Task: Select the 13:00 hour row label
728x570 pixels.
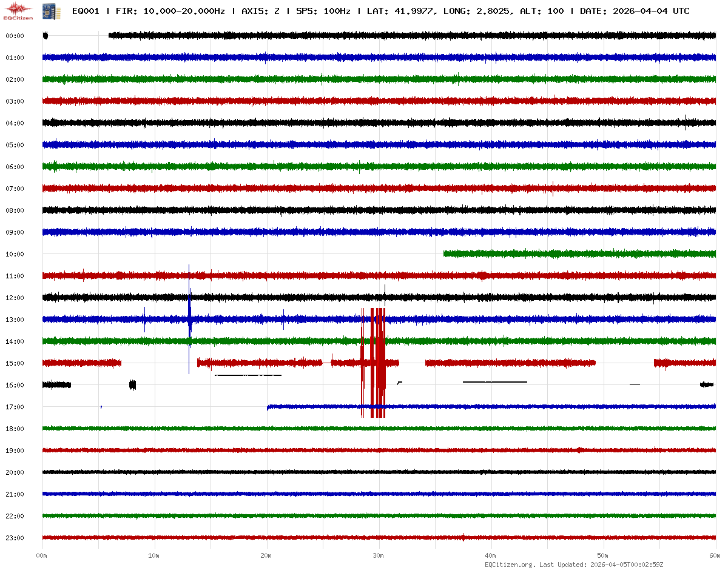Action: pyautogui.click(x=15, y=320)
